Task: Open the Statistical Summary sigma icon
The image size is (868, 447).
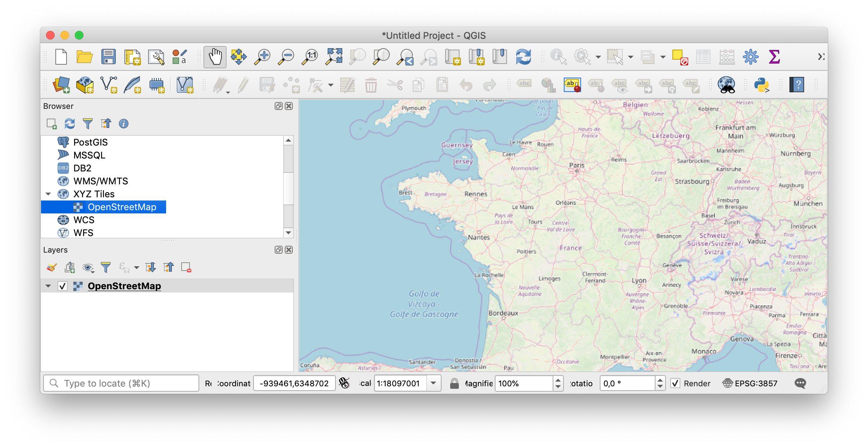Action: (774, 57)
